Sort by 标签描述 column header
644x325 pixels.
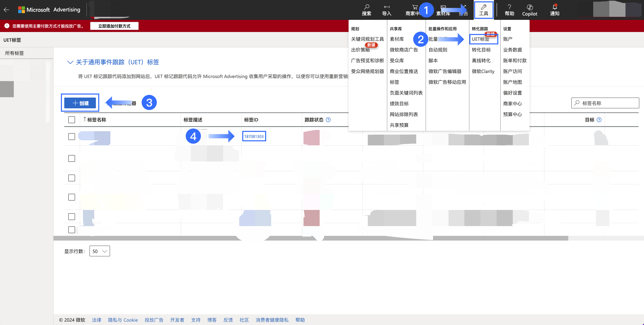coord(193,120)
